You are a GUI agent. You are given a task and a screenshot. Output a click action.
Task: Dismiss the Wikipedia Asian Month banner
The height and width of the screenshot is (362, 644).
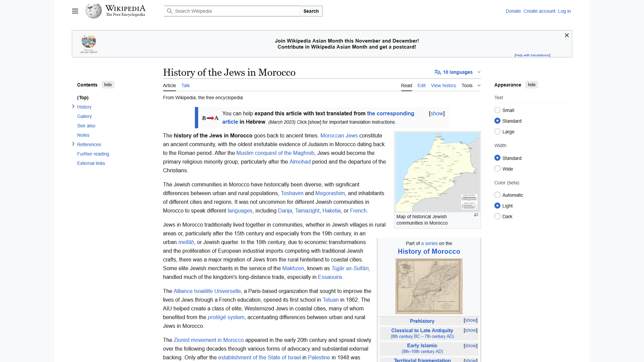coord(567,35)
